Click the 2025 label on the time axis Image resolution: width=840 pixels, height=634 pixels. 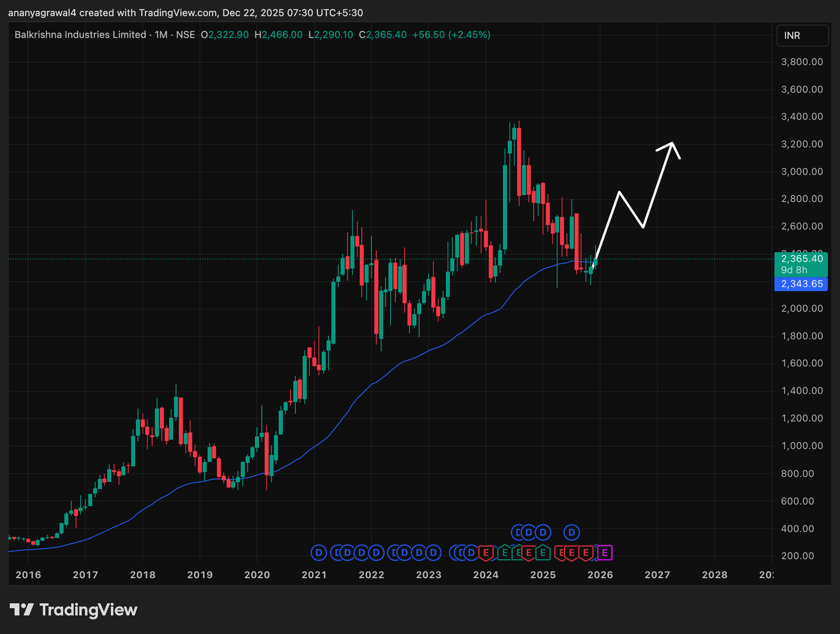click(x=543, y=575)
